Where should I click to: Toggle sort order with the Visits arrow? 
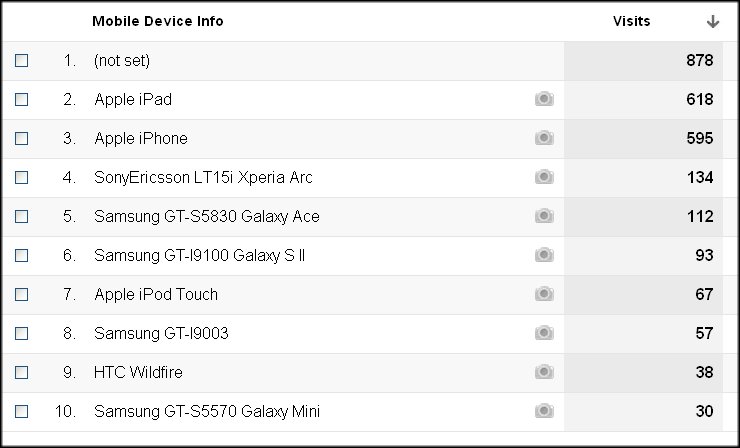[x=713, y=21]
